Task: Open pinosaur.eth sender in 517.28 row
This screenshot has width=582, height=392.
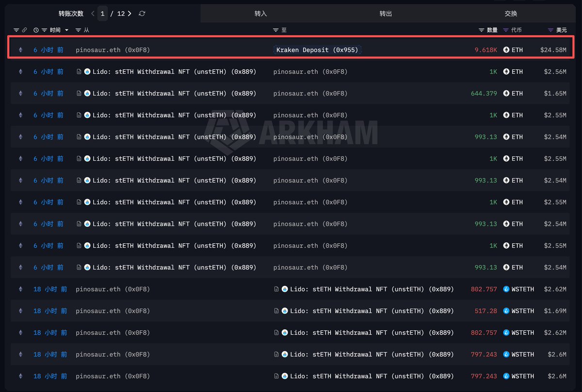Action: pos(113,311)
